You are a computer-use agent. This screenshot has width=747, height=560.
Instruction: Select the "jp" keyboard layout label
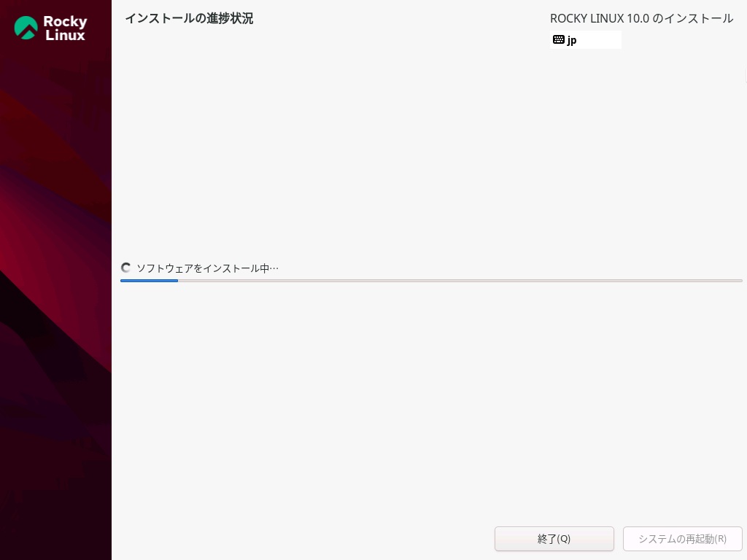click(x=572, y=41)
